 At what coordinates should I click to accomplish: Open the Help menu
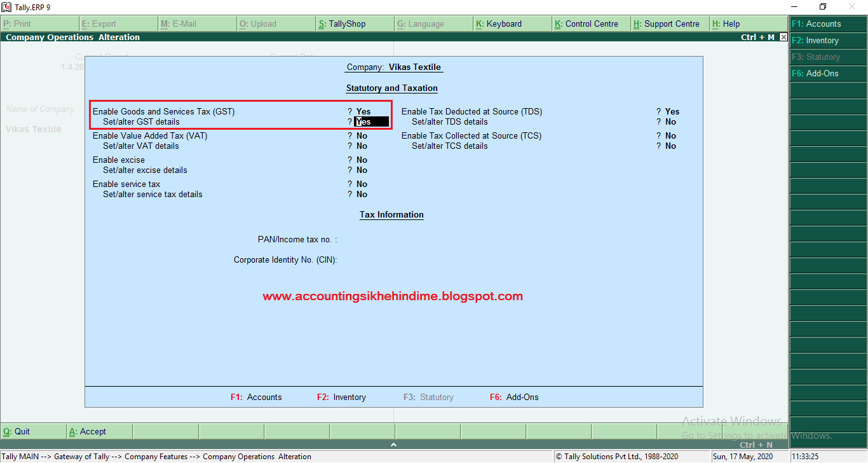coord(749,24)
